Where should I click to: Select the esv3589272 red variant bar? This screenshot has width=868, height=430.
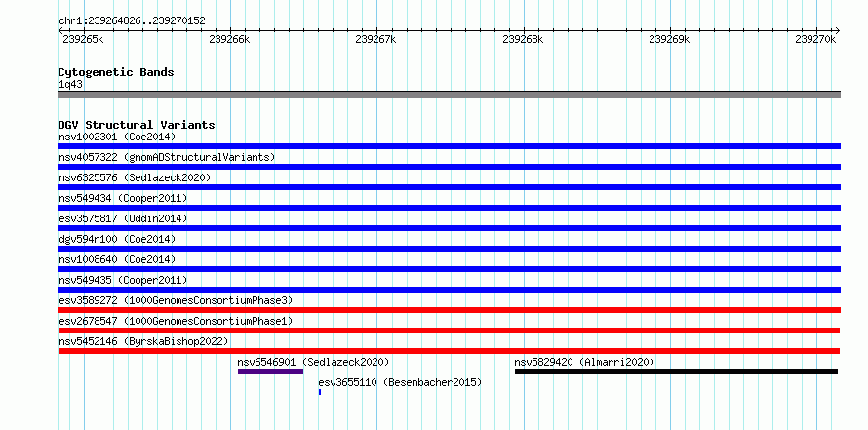coord(449,310)
